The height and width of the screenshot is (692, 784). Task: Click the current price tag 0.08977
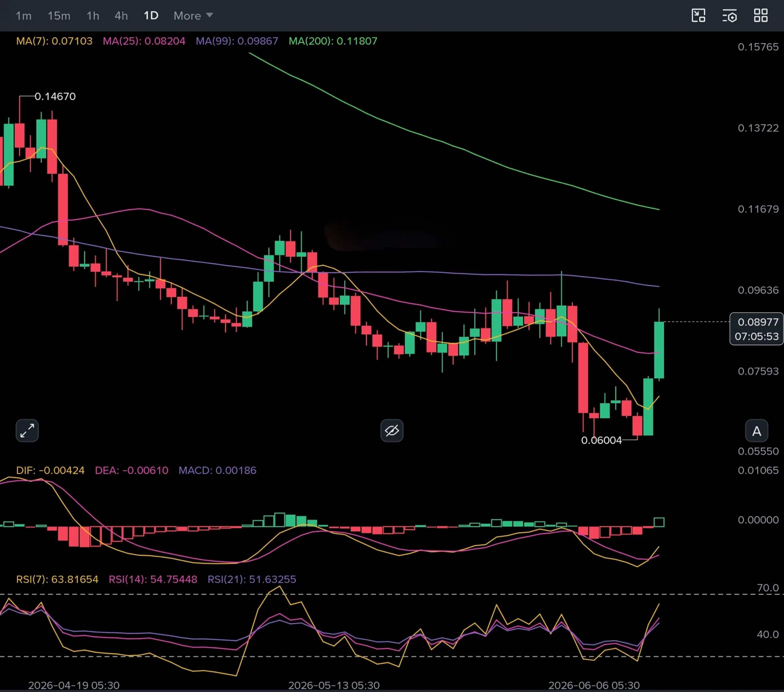click(x=758, y=322)
